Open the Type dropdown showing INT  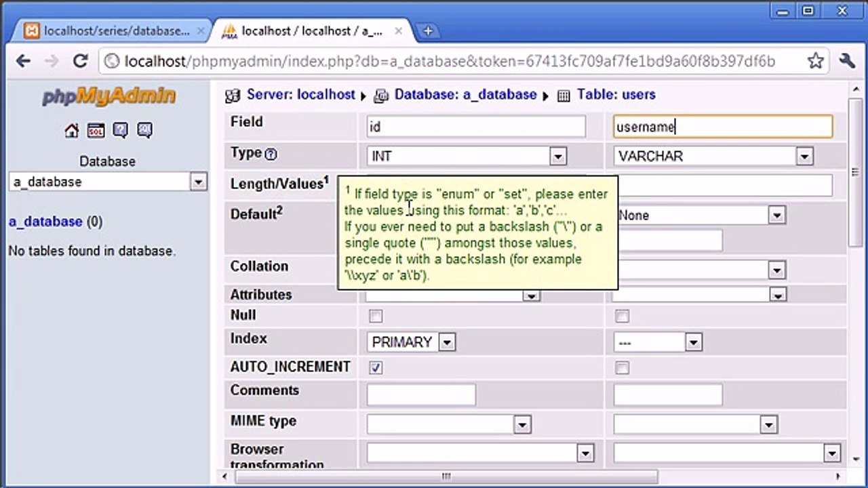467,157
